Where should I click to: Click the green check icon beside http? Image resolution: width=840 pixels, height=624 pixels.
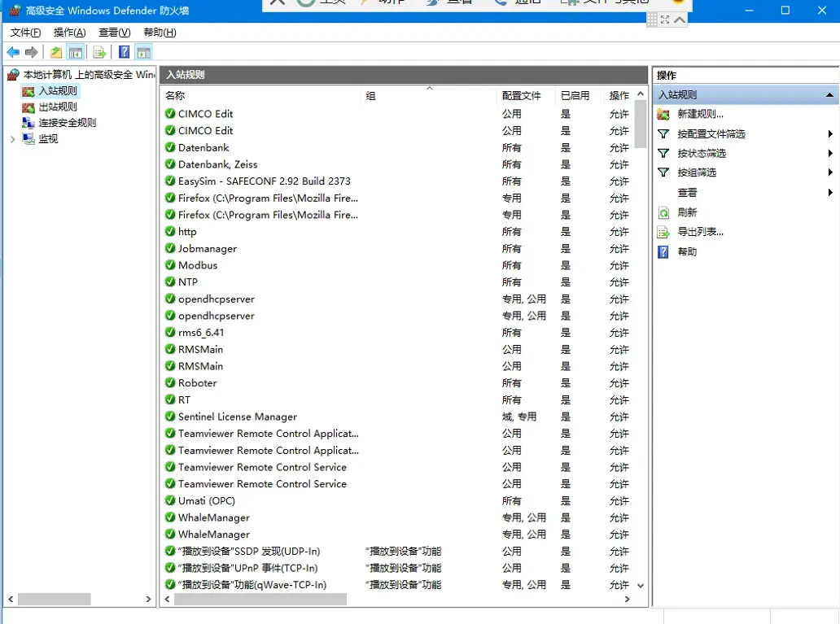point(170,231)
